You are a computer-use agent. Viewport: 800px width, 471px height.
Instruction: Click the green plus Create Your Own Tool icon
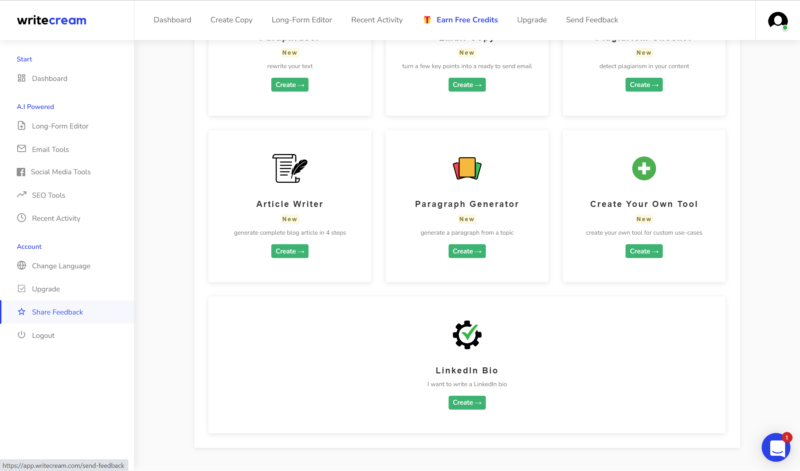pyautogui.click(x=644, y=168)
